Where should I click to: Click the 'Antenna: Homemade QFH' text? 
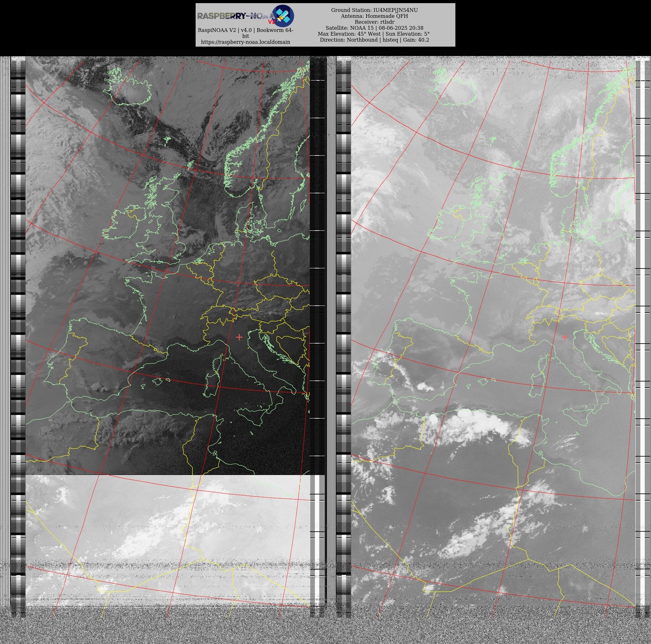pyautogui.click(x=374, y=16)
